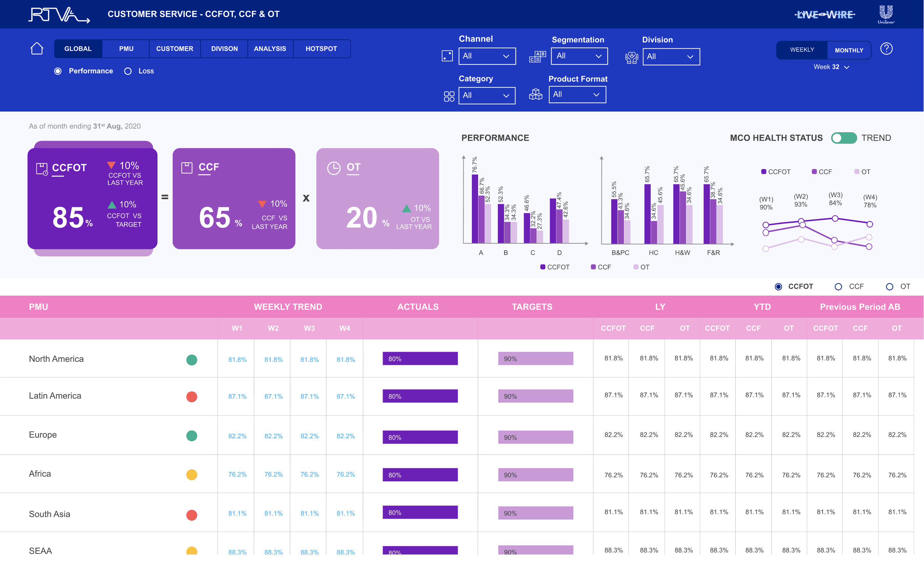924x565 pixels.
Task: Click the B&PC bar group in chart
Action: tap(620, 221)
